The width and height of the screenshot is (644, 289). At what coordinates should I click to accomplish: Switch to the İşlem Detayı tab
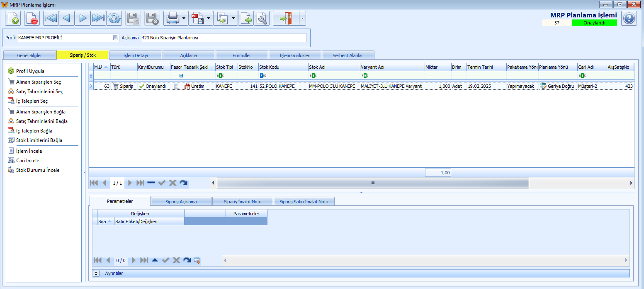tap(136, 55)
